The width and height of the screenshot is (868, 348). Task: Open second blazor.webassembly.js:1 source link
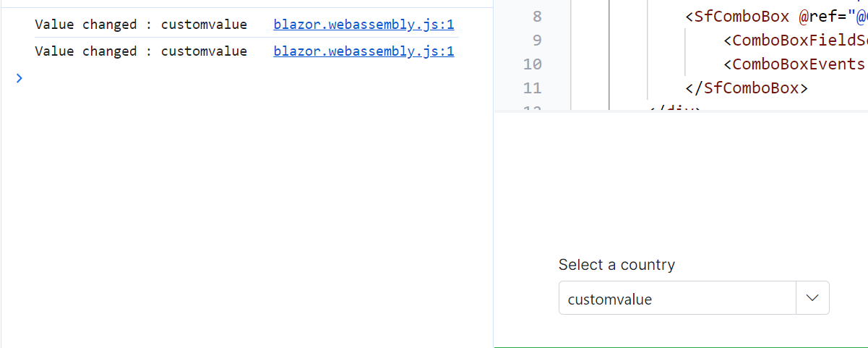pos(364,51)
